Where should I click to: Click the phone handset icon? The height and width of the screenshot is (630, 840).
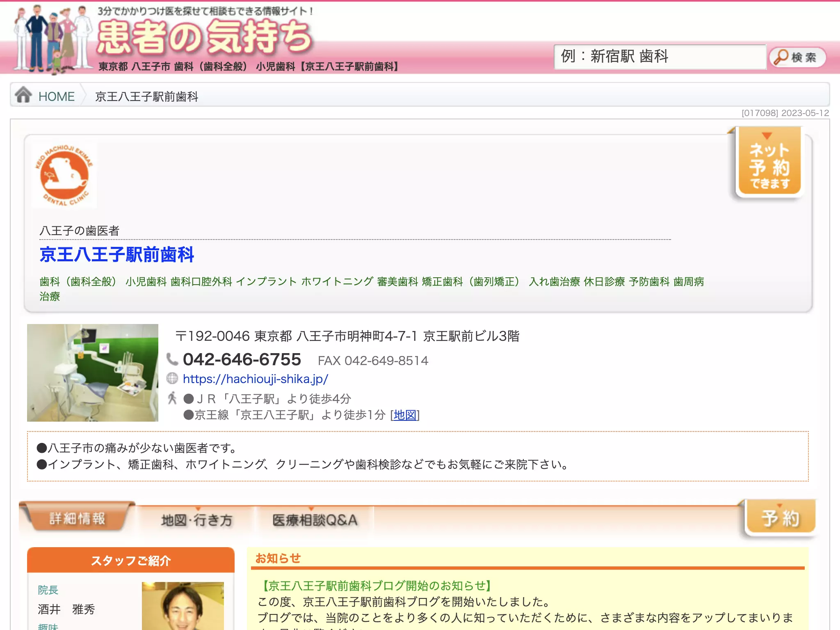coord(172,359)
